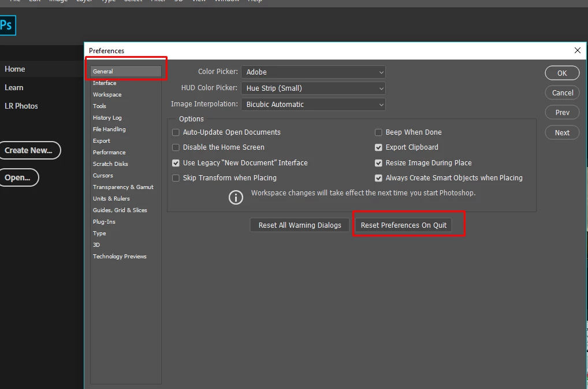Open the File Handling preferences

[109, 129]
